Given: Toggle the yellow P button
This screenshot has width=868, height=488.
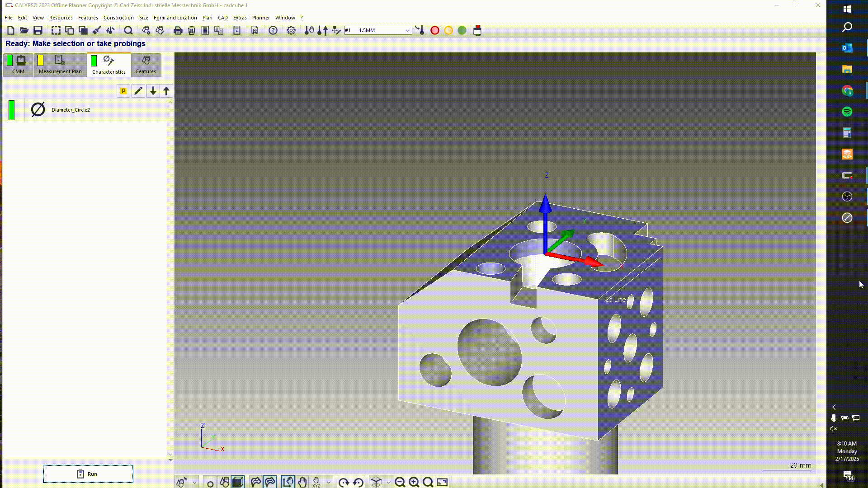Looking at the screenshot, I should [x=123, y=91].
